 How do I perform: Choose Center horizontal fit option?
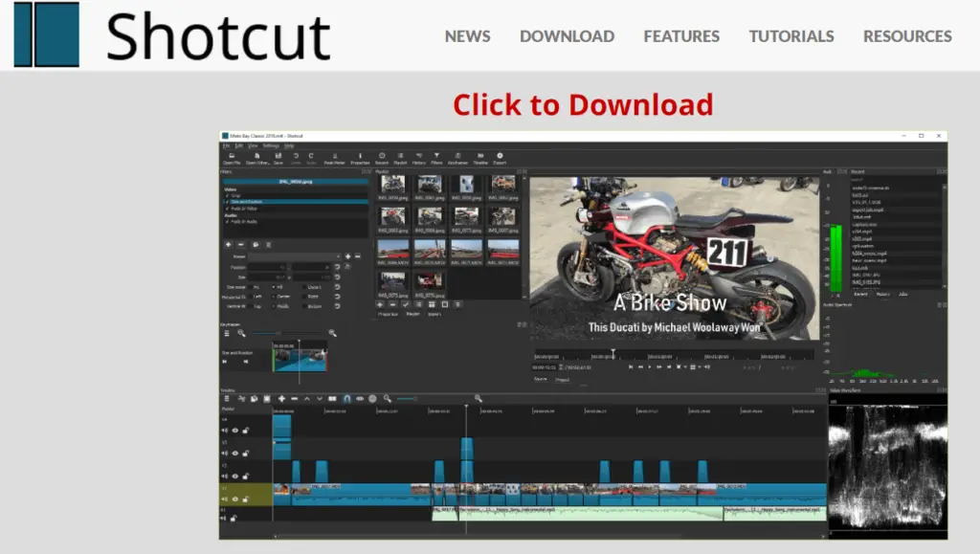coord(280,297)
